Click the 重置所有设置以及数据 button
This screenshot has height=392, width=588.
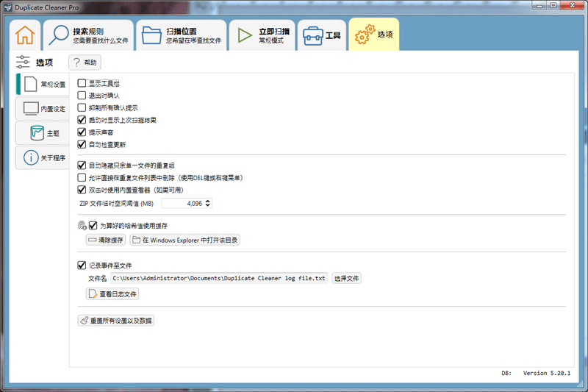(116, 321)
